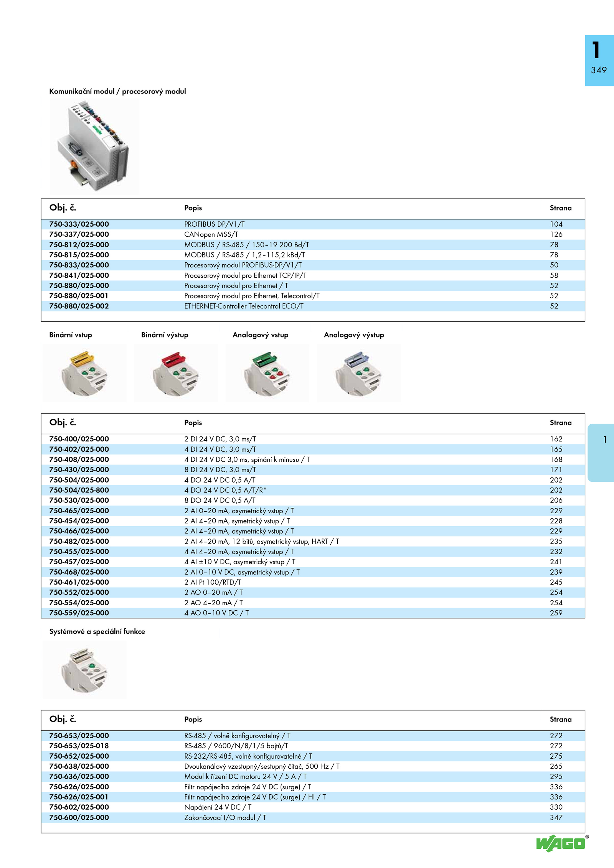Click description 2 AI Pt 100/RTD/T
This screenshot has width=614, height=868.
pyautogui.click(x=213, y=582)
